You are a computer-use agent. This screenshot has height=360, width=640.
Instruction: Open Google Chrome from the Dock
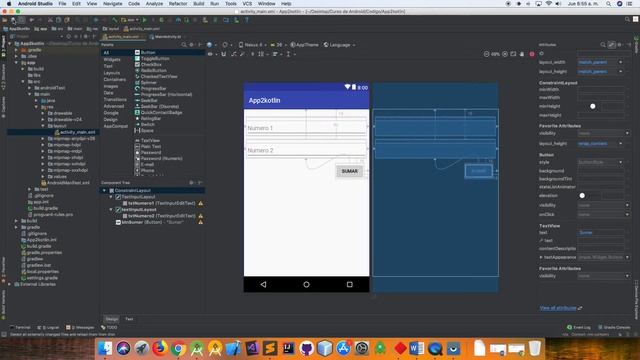tap(178, 348)
